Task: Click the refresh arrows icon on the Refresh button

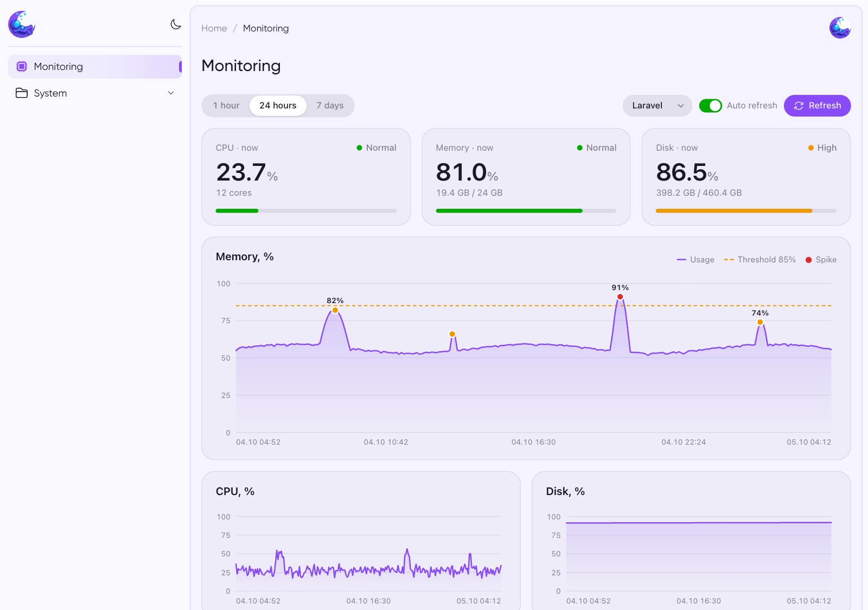Action: pyautogui.click(x=799, y=106)
